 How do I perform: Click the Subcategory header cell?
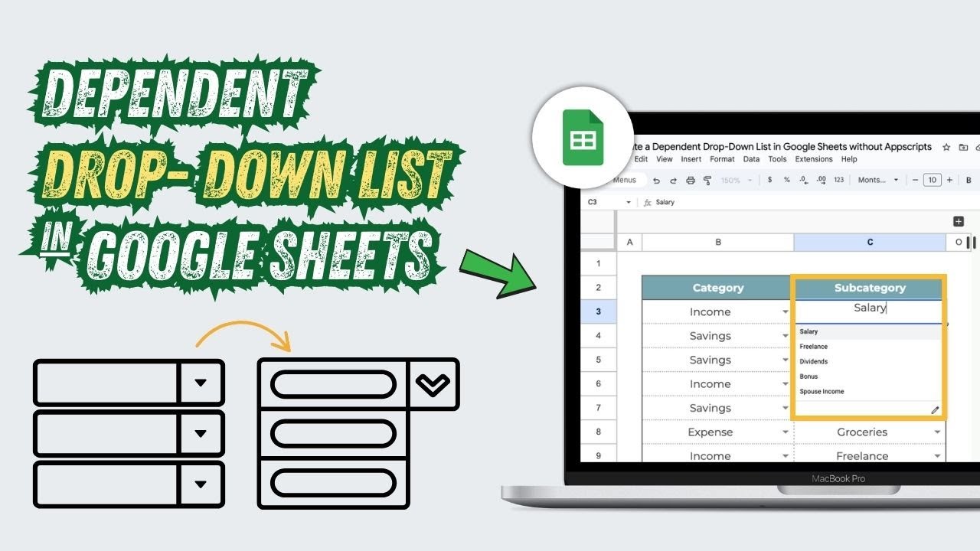coord(870,288)
